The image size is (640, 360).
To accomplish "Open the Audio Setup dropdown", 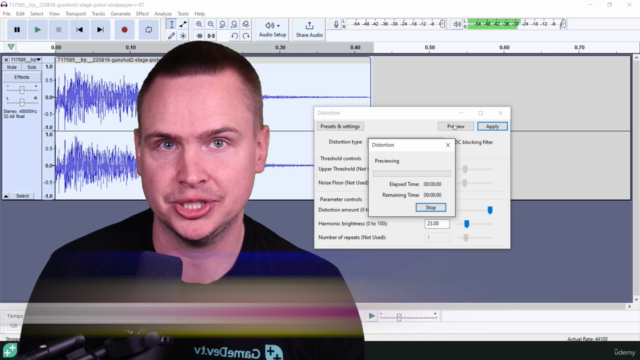I will (272, 29).
